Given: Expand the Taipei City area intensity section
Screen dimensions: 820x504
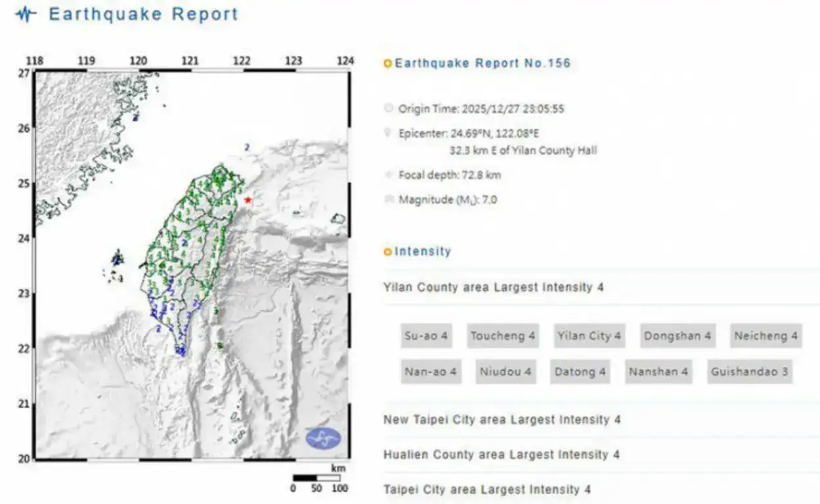Looking at the screenshot, I should coord(487,489).
